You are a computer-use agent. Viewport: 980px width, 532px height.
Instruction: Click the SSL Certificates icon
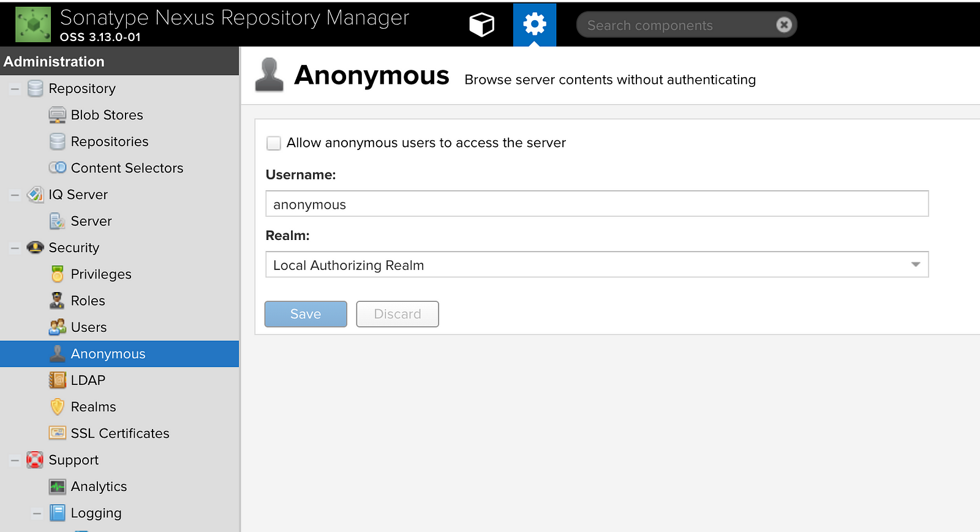[x=57, y=433]
